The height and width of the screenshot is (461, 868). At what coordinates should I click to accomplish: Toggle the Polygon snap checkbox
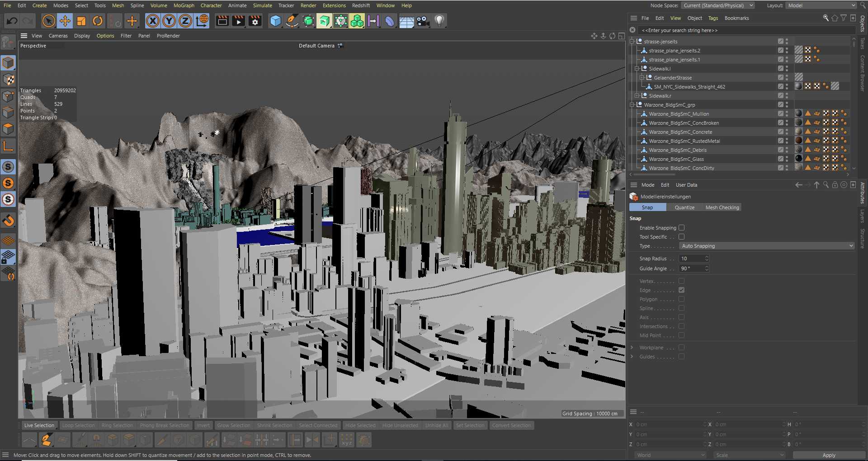[x=681, y=299]
